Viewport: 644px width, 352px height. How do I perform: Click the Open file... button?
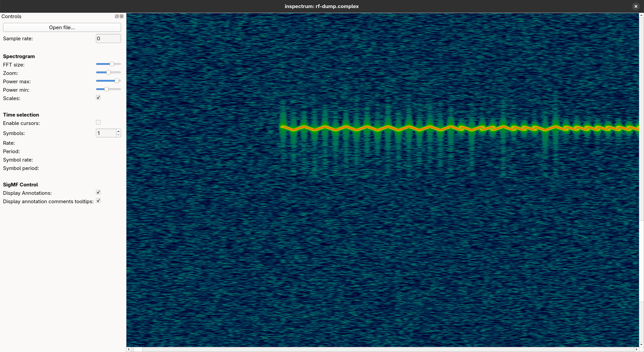tap(62, 28)
